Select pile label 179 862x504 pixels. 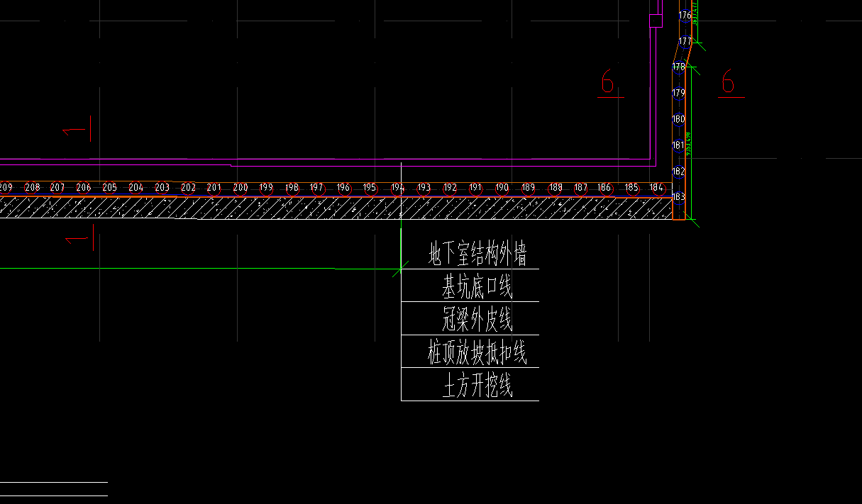pyautogui.click(x=678, y=93)
